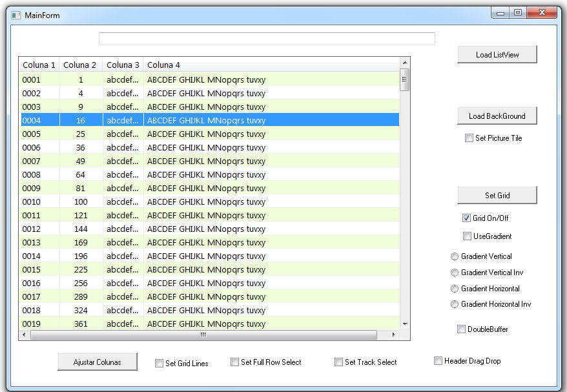Screen dimensions: 567x392
Task: Click the horizontal scrollbar thumb
Action: tap(203, 335)
